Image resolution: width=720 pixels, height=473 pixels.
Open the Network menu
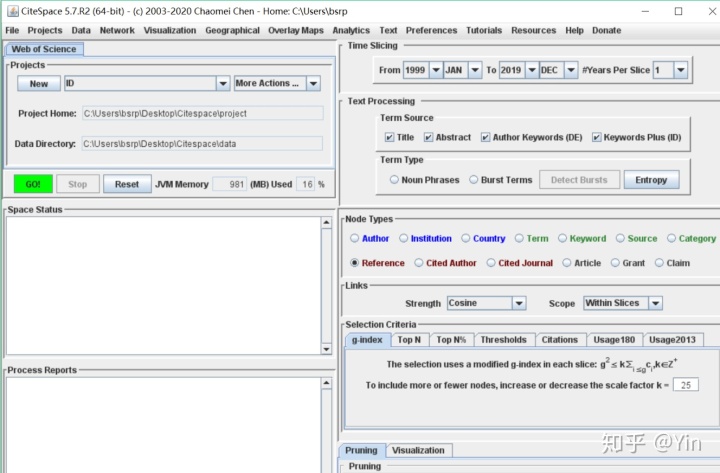click(117, 30)
